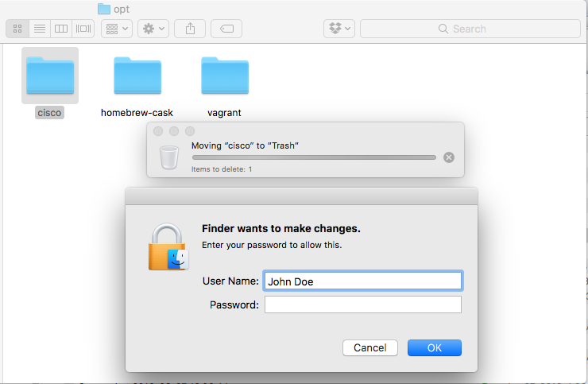Viewport: 588px width, 384px height.
Task: Click the Trash icon in progress dialog
Action: [169, 157]
